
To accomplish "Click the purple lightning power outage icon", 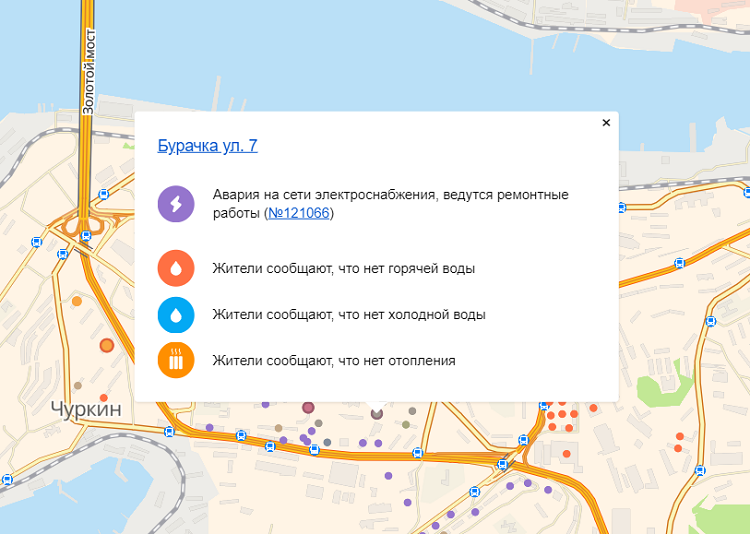I will [176, 205].
